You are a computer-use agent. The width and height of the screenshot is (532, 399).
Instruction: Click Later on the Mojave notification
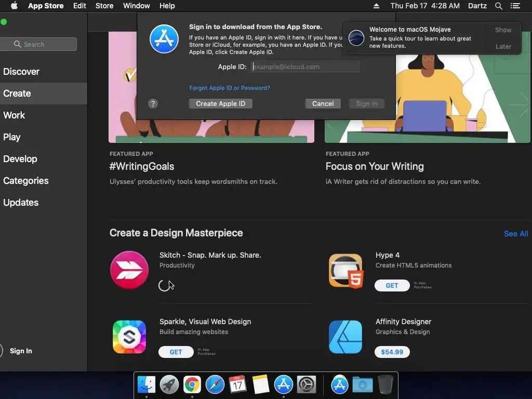tap(503, 46)
